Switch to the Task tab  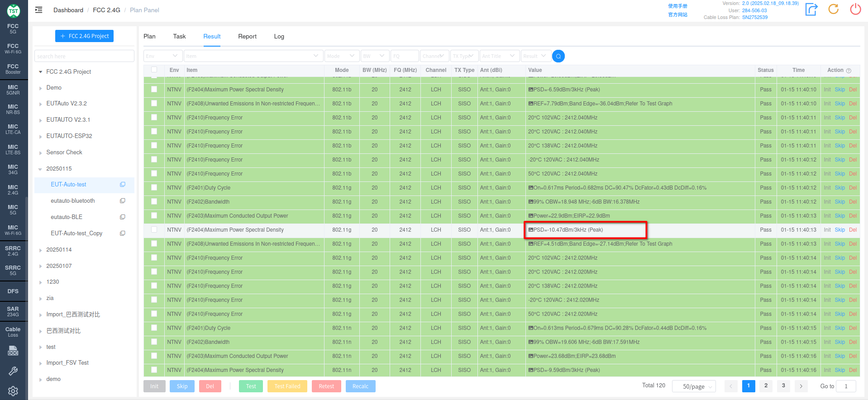179,36
